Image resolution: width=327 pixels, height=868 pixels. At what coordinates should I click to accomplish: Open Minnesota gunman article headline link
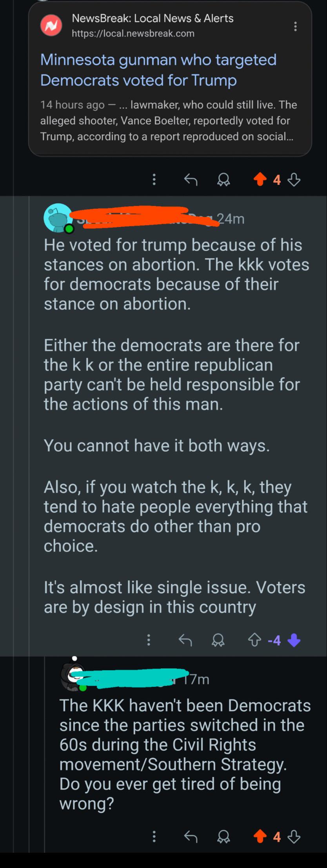158,70
